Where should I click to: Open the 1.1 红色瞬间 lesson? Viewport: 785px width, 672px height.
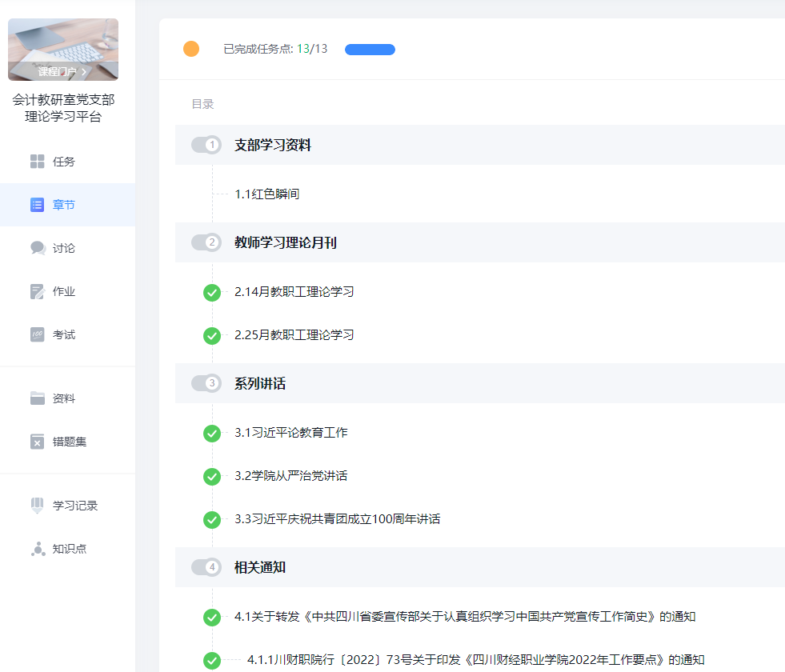(x=267, y=194)
